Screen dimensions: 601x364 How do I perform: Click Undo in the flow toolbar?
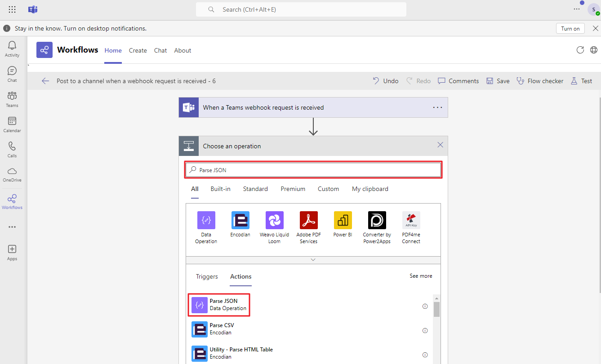(x=386, y=81)
